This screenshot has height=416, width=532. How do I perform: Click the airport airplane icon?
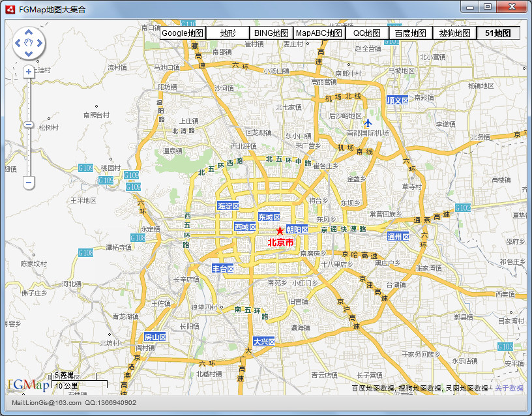pos(368,123)
